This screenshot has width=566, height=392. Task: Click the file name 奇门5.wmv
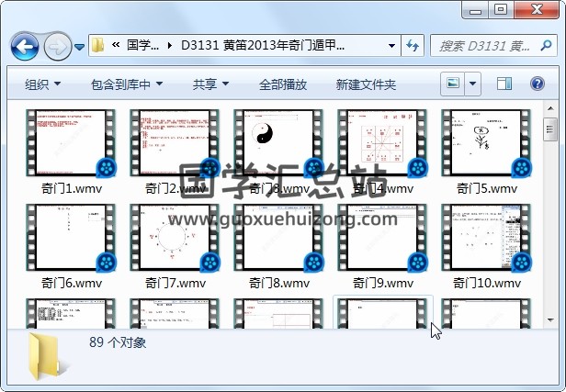coord(487,188)
